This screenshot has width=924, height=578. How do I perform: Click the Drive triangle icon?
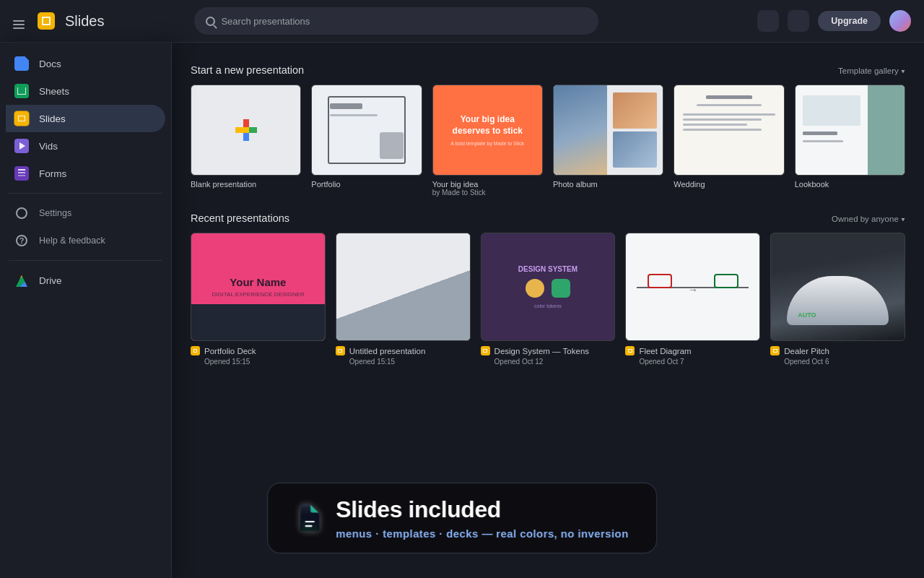pos(22,281)
